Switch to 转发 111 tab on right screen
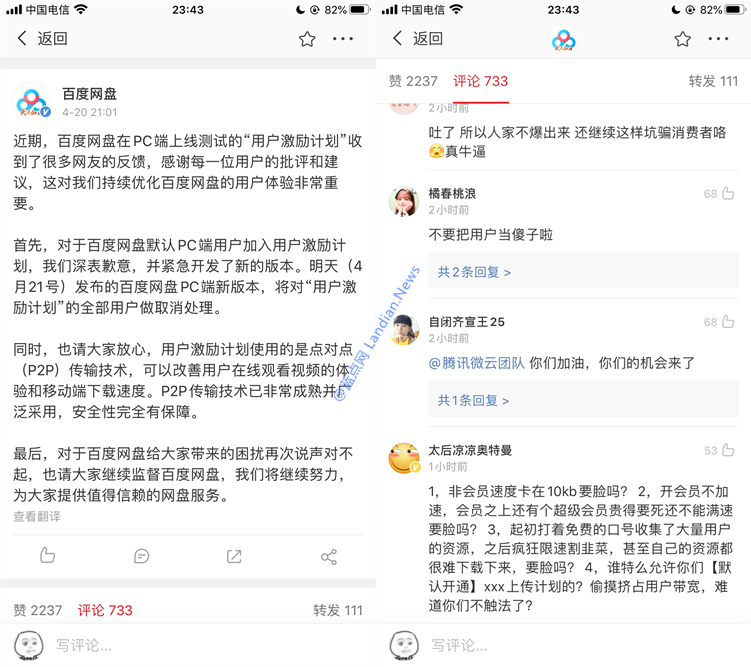The height and width of the screenshot is (667, 751). tap(713, 81)
